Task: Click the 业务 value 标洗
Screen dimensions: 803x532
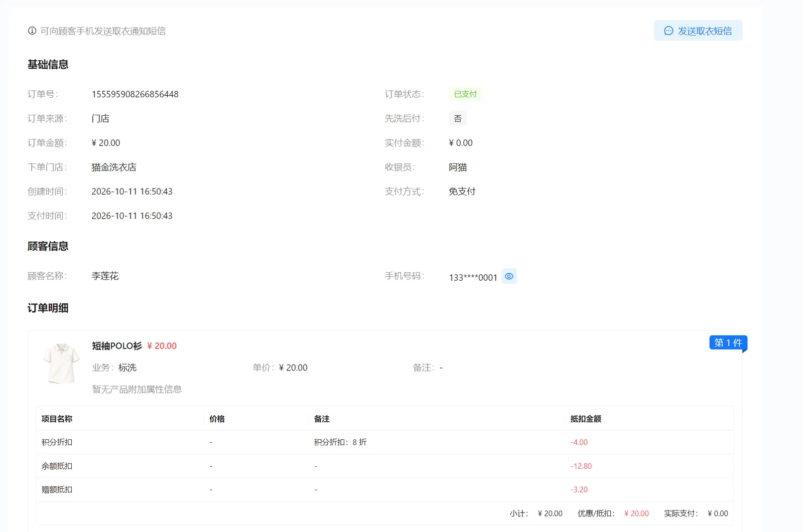Action: tap(127, 368)
